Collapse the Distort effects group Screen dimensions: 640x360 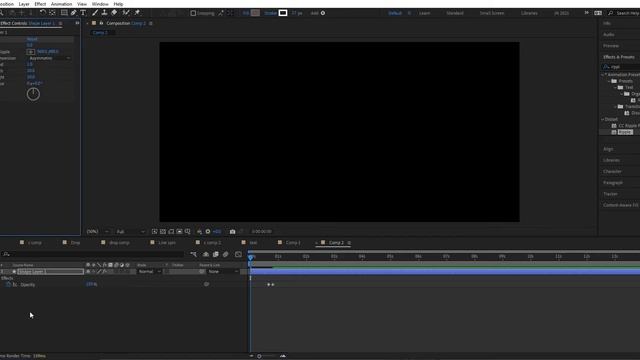(x=602, y=119)
